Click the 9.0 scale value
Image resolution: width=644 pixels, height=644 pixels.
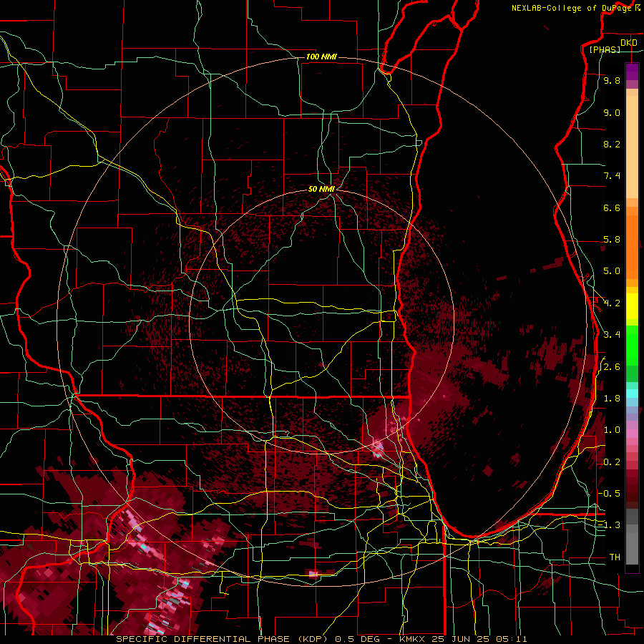coord(612,112)
